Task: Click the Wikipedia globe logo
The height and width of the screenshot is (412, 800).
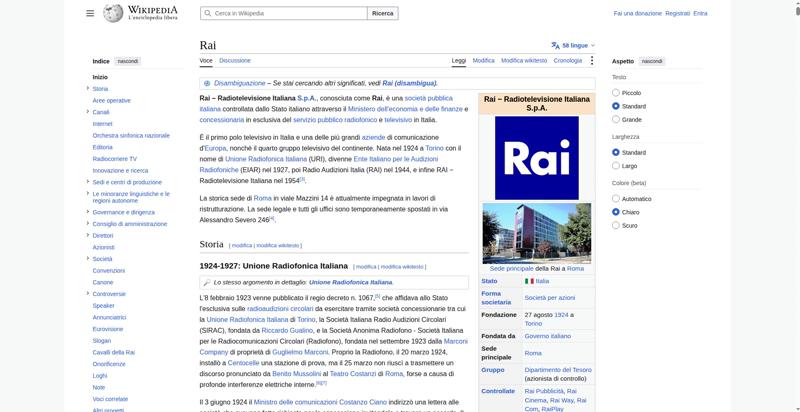Action: click(113, 13)
